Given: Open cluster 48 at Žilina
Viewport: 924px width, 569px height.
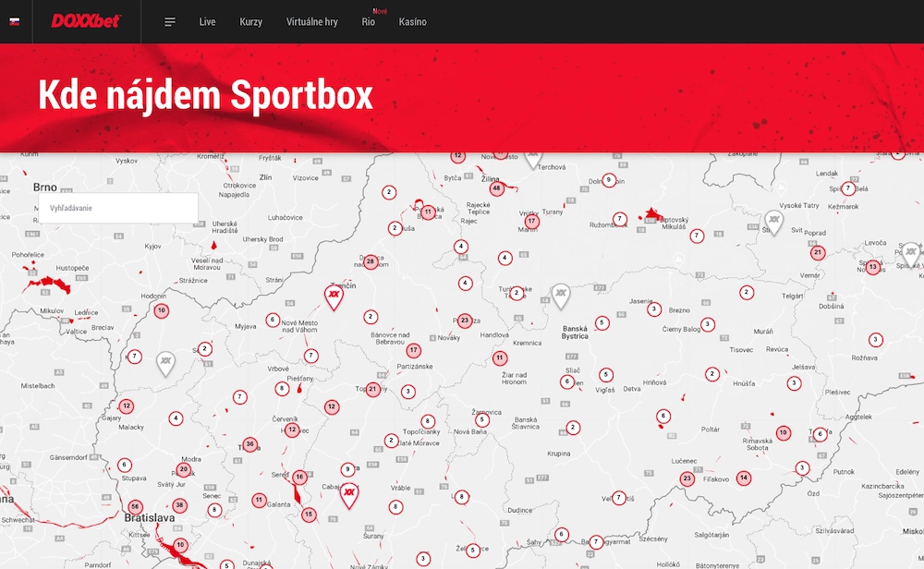Looking at the screenshot, I should (x=497, y=188).
